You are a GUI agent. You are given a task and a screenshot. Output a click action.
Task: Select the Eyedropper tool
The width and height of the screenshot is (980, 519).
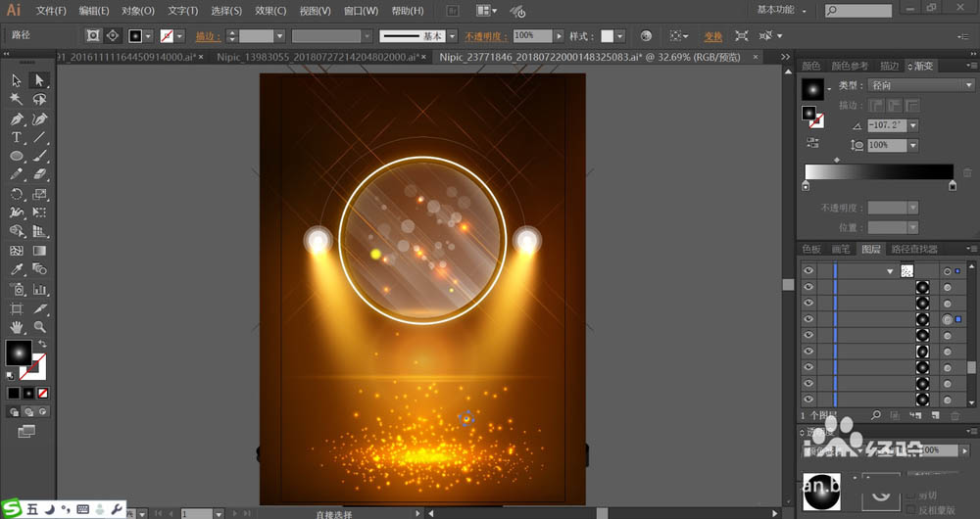17,269
